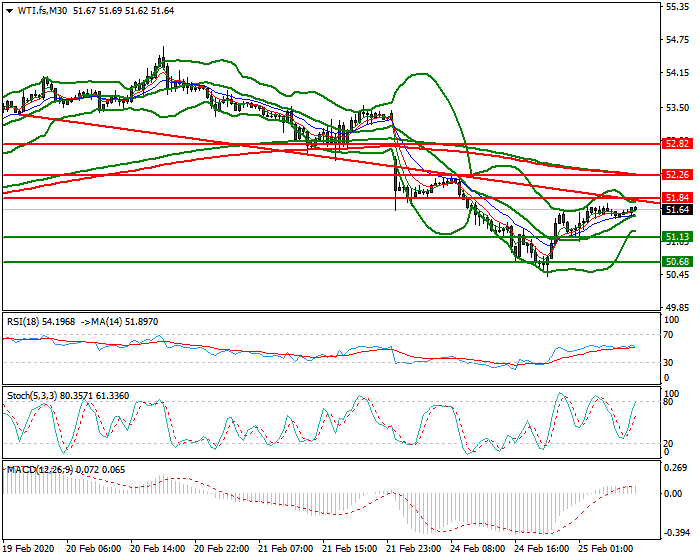
Task: Select the WTI.fs,M30 chart title text
Action: click(x=42, y=11)
